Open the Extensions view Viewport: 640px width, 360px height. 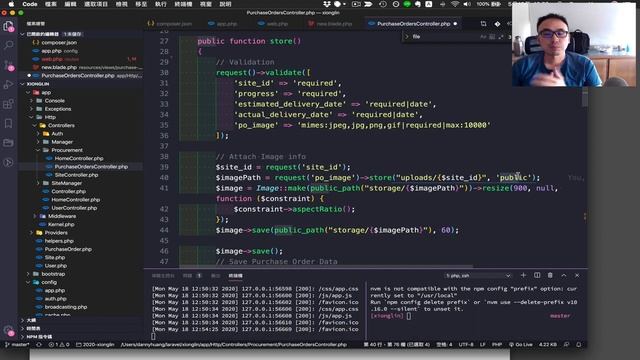[8, 104]
